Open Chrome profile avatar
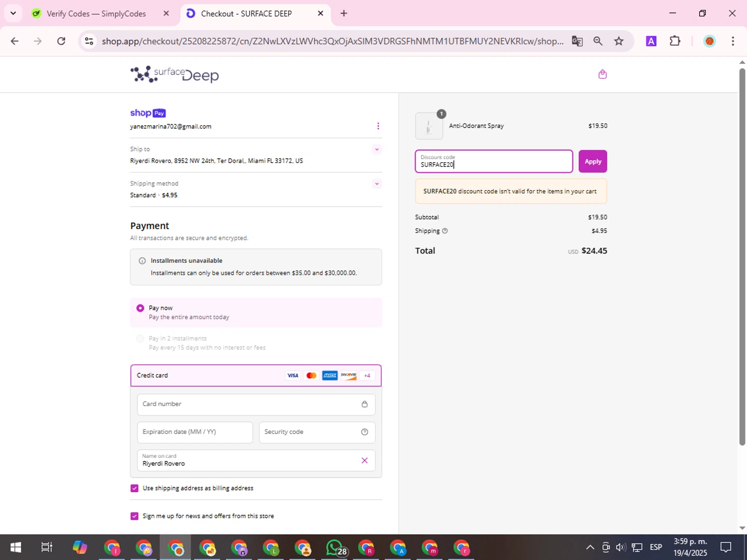 click(710, 41)
